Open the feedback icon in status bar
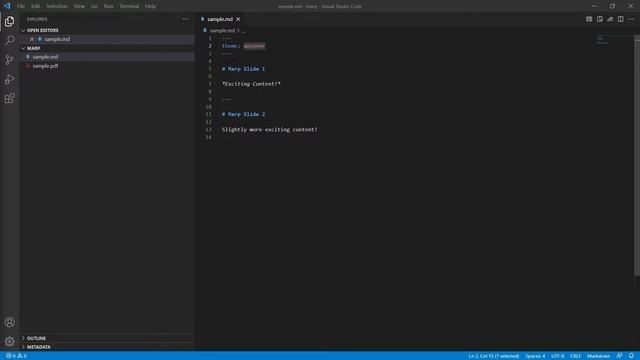The height and width of the screenshot is (360, 640). pyautogui.click(x=620, y=356)
